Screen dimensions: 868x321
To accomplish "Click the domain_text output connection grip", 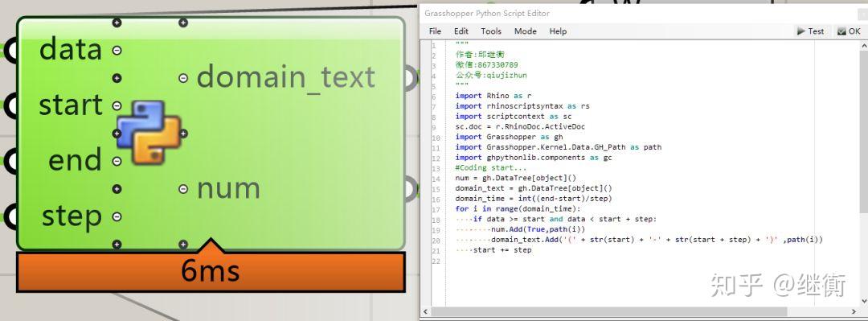I will [411, 78].
